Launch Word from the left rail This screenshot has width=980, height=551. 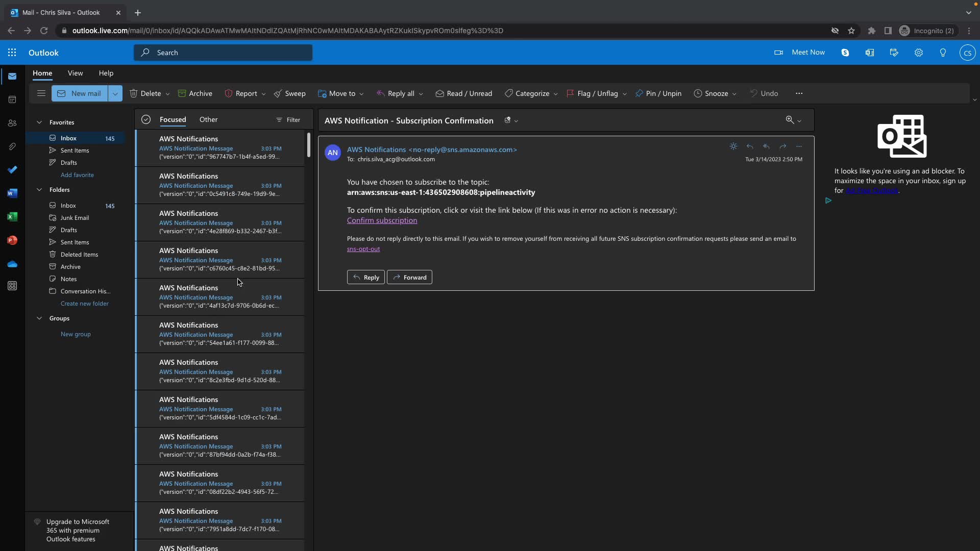click(12, 193)
